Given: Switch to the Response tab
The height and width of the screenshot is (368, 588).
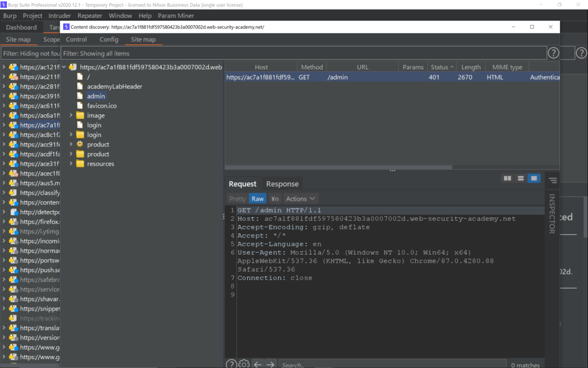Looking at the screenshot, I should [x=282, y=184].
